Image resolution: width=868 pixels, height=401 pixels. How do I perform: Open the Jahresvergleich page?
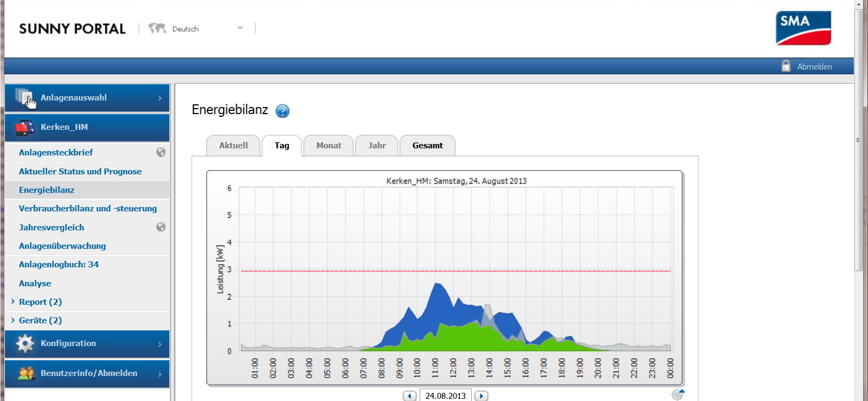click(x=51, y=227)
